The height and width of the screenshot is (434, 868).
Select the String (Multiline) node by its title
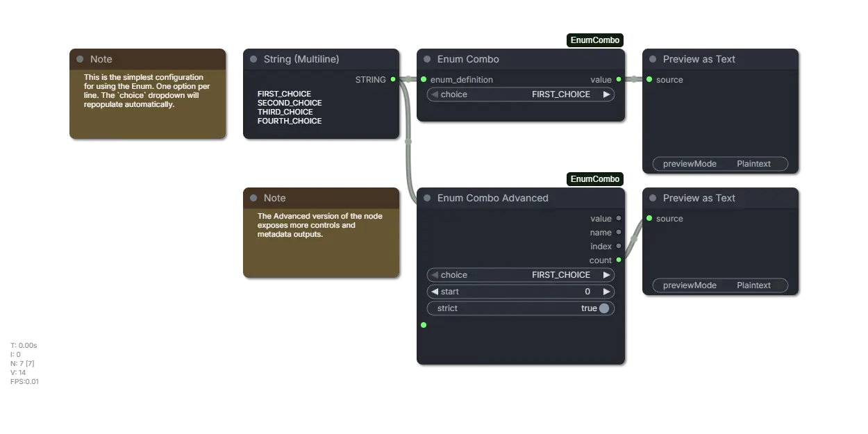coord(301,59)
